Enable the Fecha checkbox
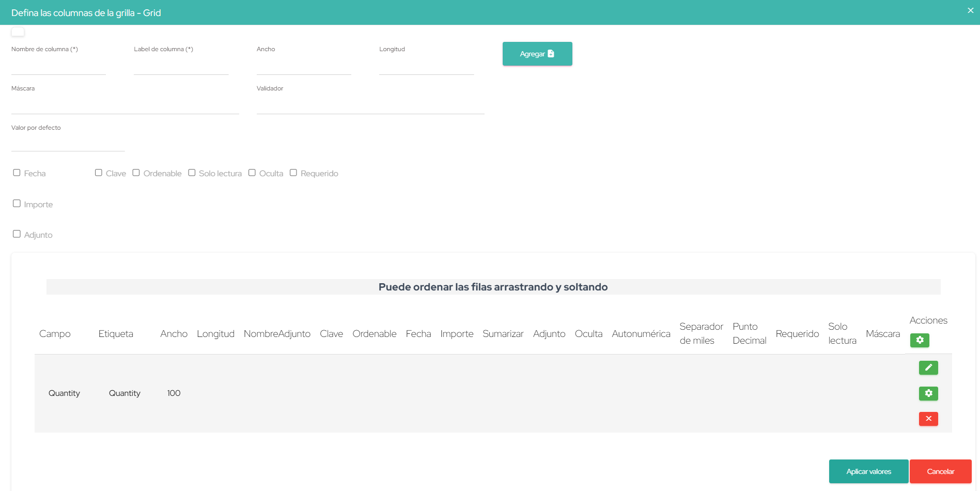 [17, 173]
